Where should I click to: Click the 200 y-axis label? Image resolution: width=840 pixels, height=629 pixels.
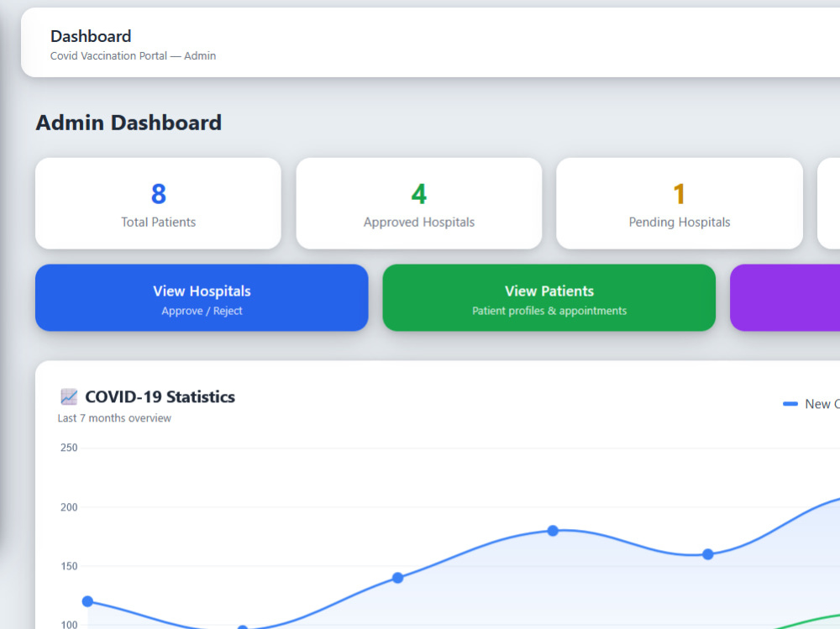pos(69,507)
